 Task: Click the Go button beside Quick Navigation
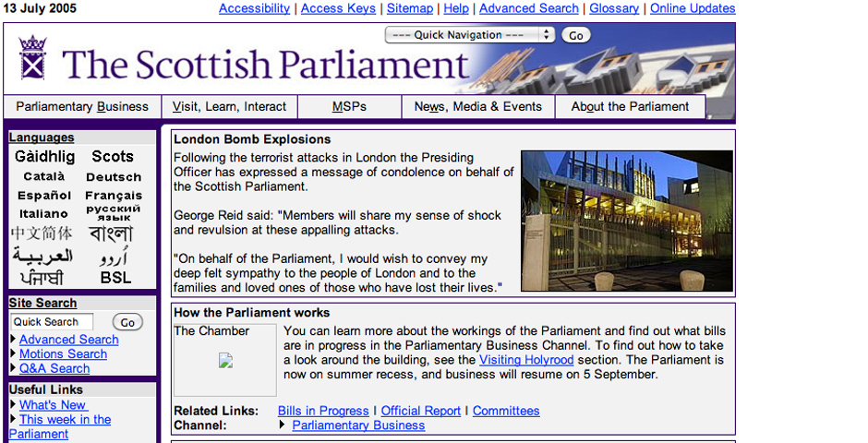tap(575, 35)
